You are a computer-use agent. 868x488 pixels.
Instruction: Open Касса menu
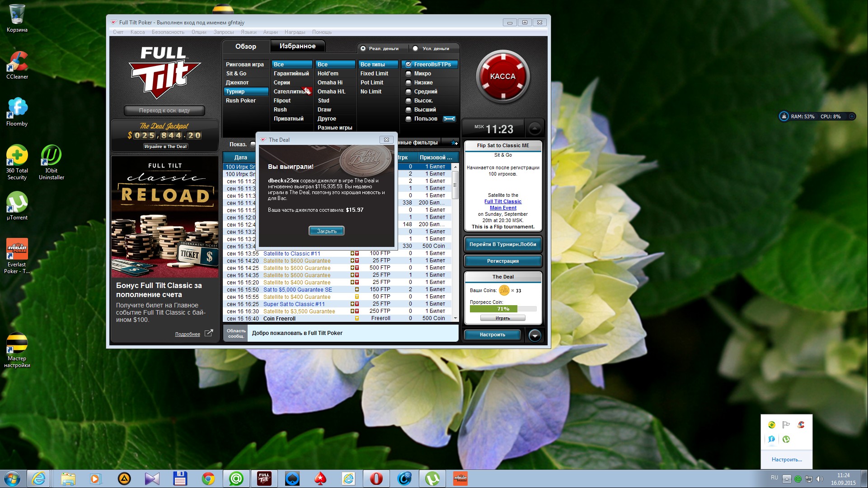pos(138,32)
